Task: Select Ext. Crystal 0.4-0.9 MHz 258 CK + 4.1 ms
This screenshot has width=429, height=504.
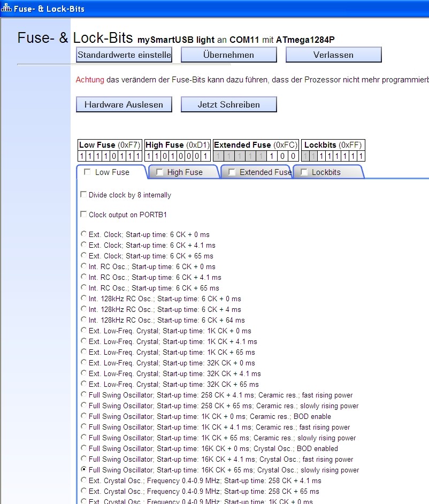Action: click(83, 480)
